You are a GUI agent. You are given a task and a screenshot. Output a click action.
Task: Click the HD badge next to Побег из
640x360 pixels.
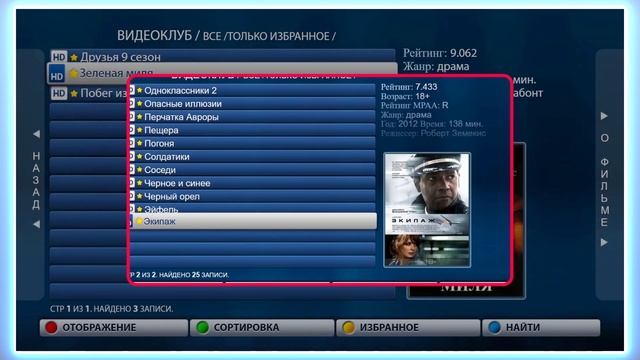tap(59, 93)
